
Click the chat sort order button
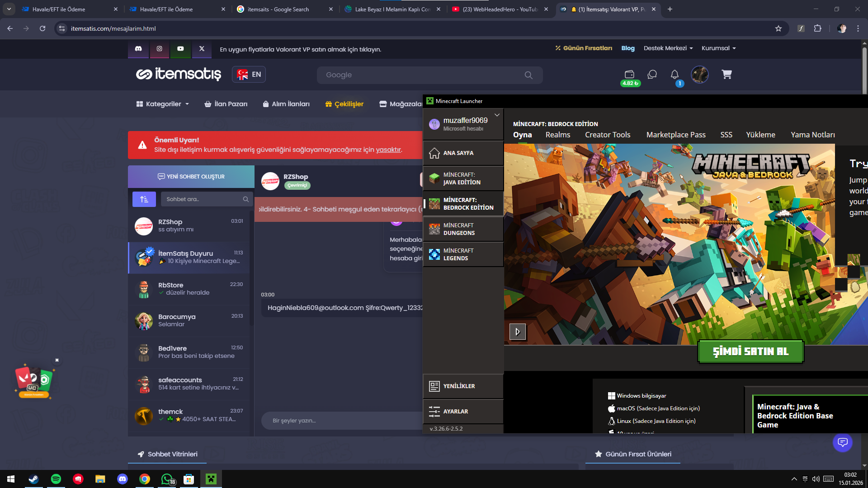[x=144, y=199]
